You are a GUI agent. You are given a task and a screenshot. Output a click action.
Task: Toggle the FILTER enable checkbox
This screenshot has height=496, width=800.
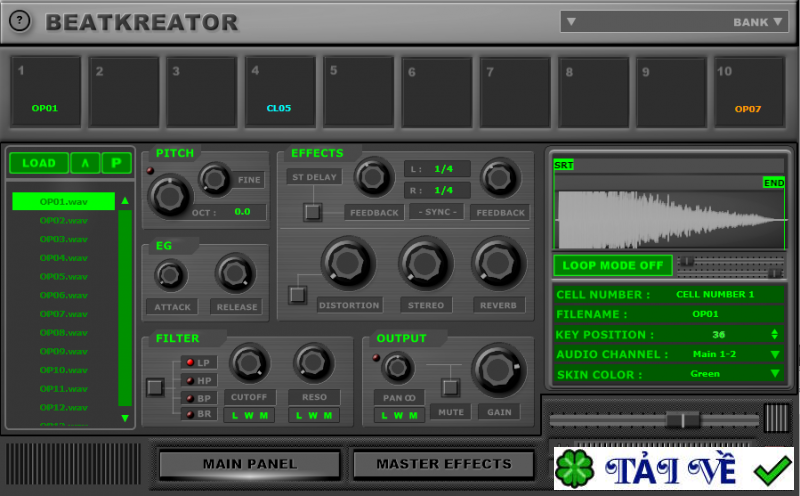pyautogui.click(x=155, y=387)
